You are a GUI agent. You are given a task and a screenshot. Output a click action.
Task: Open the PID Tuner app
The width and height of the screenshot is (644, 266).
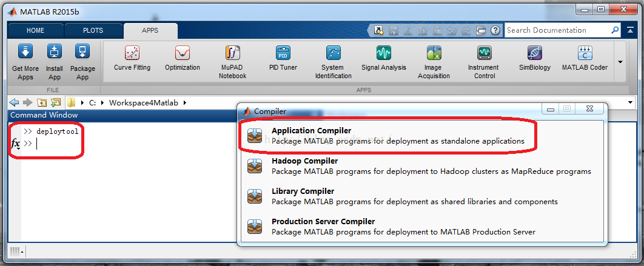click(283, 59)
